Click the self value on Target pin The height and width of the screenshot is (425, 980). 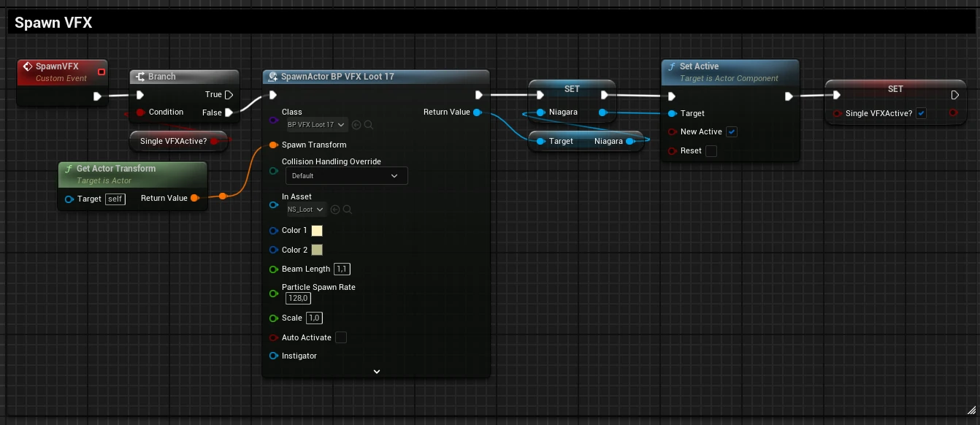click(x=115, y=199)
